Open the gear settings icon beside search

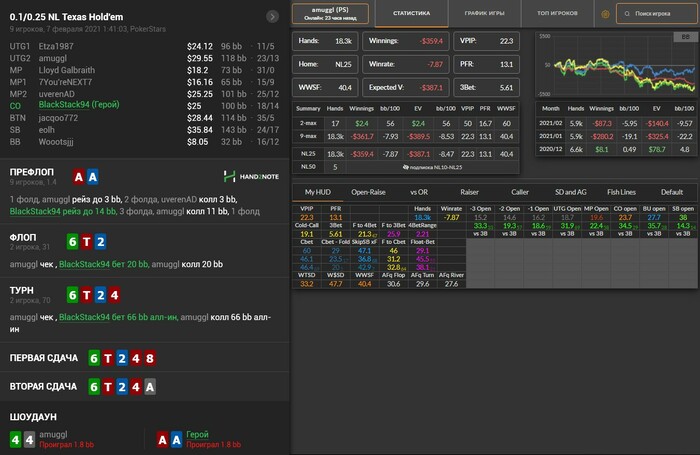[605, 14]
